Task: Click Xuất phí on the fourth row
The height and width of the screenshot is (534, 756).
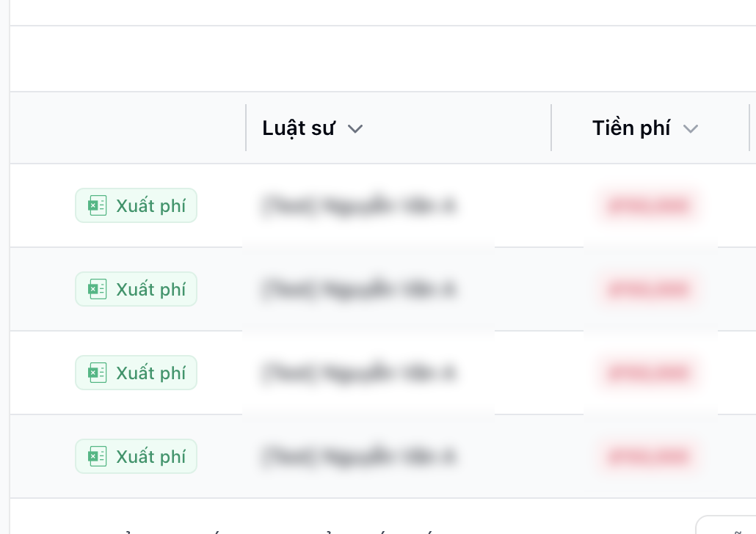Action: pos(136,456)
